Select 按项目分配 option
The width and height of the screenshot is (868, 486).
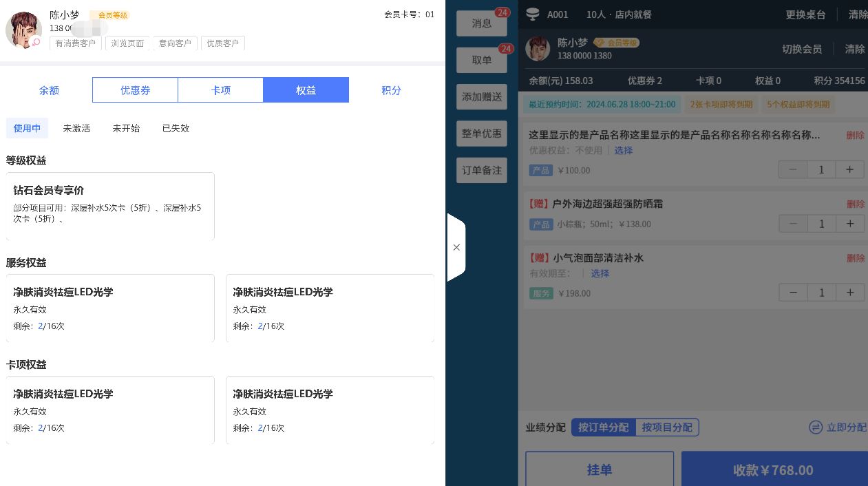click(x=667, y=427)
